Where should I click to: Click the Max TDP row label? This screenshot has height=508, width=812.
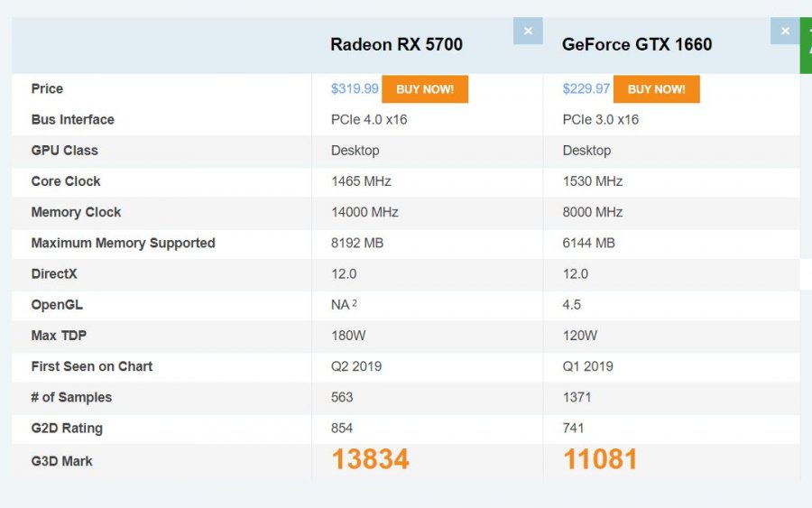tap(59, 336)
